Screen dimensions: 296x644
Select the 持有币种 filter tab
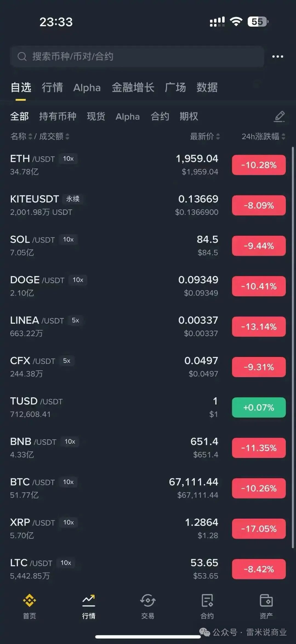click(58, 116)
